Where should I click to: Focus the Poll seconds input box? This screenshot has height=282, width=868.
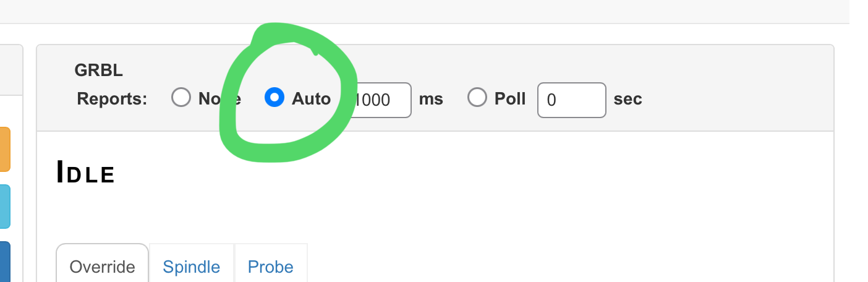click(x=571, y=100)
